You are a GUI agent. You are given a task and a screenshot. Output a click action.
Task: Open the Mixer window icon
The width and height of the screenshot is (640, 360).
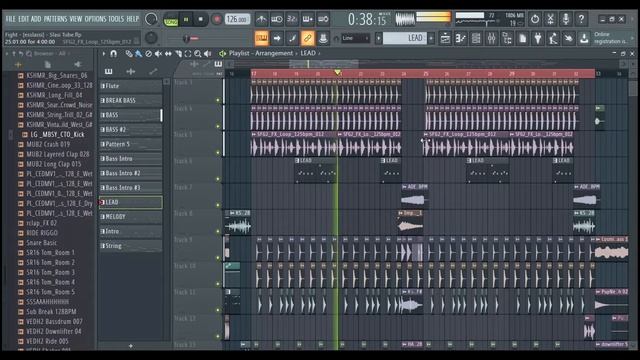(x=491, y=39)
